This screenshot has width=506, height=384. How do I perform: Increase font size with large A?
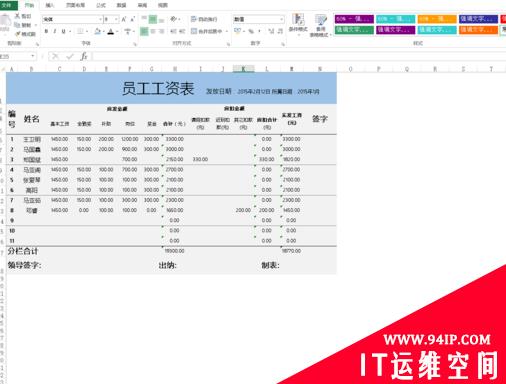124,19
